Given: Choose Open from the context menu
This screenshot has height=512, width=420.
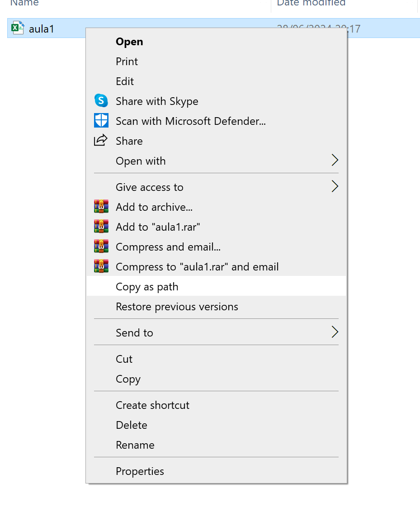Looking at the screenshot, I should [129, 42].
